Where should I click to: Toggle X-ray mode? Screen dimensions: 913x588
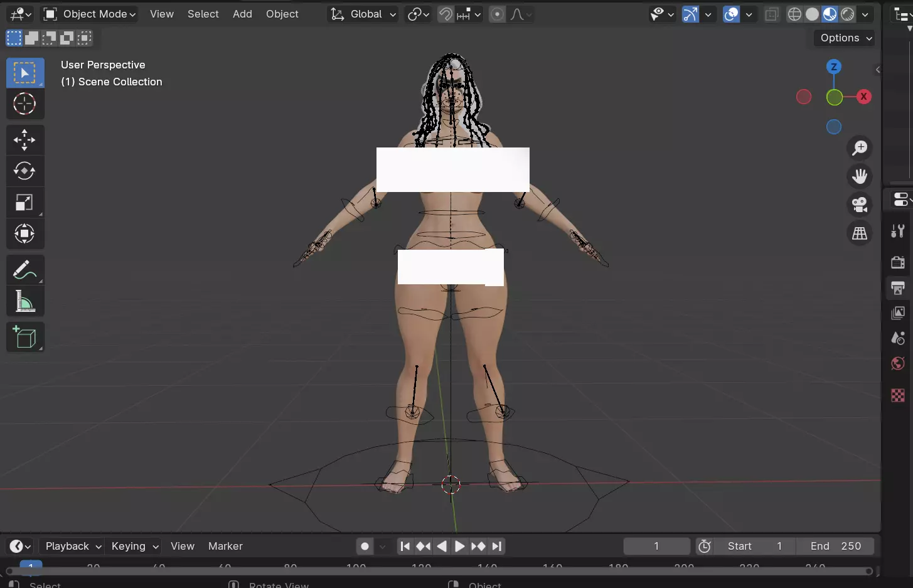tap(772, 14)
